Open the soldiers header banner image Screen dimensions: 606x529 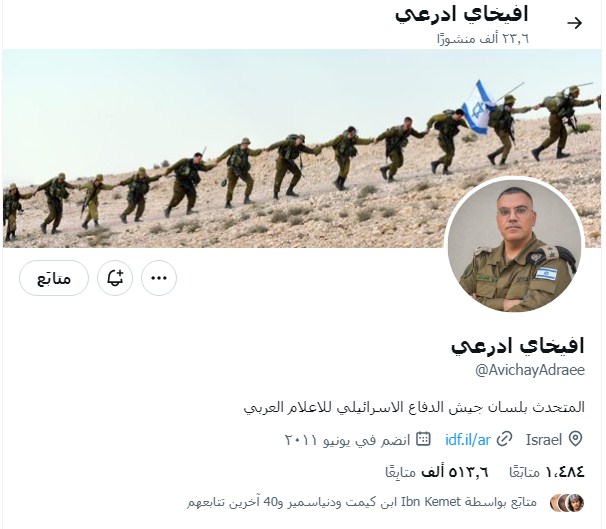coord(302,148)
